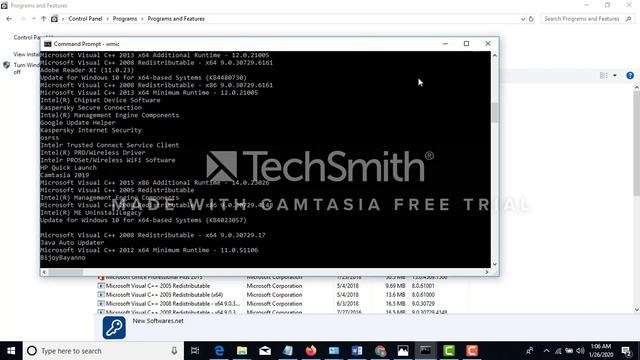
Task: Select Microsoft Visual C++ 2005 Redistributable (x64) row
Action: tap(282, 295)
